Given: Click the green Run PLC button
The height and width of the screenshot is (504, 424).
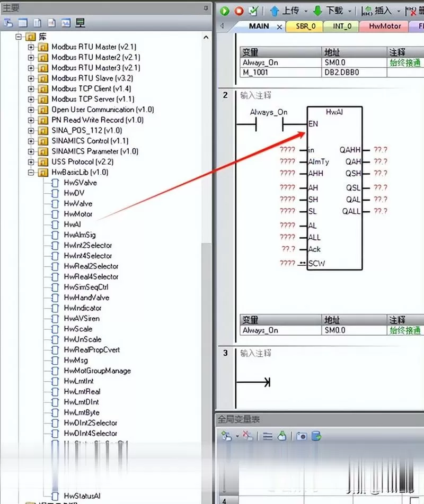Looking at the screenshot, I should click(225, 11).
